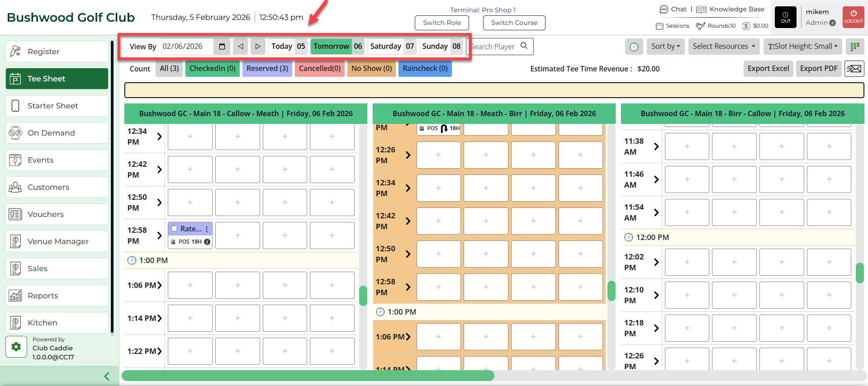Go to next day arrow
Viewport: 868px width, 386px height.
coord(258,47)
